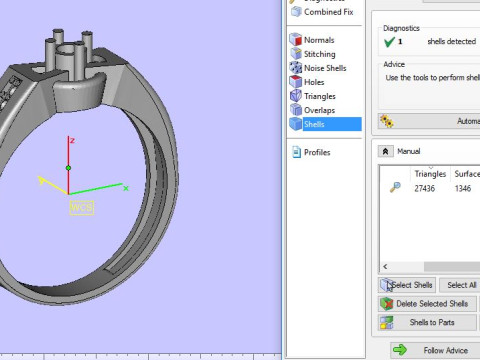The height and width of the screenshot is (360, 480).
Task: Select the Overlaps label in list
Action: click(319, 110)
